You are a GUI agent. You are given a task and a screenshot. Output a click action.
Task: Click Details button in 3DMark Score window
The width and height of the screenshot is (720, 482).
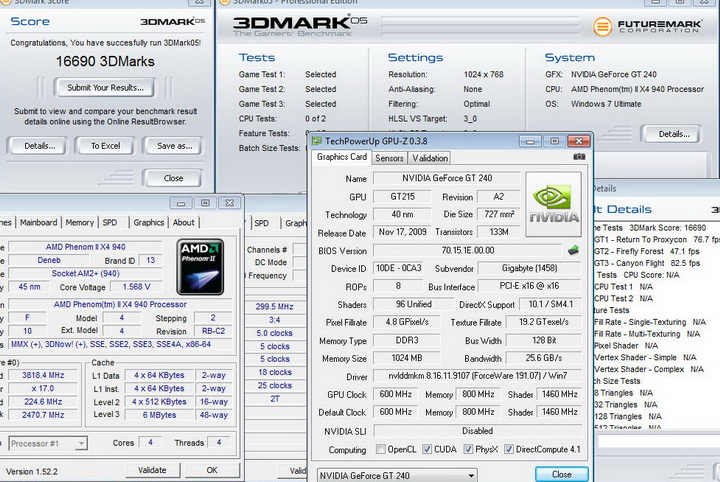pyautogui.click(x=39, y=146)
